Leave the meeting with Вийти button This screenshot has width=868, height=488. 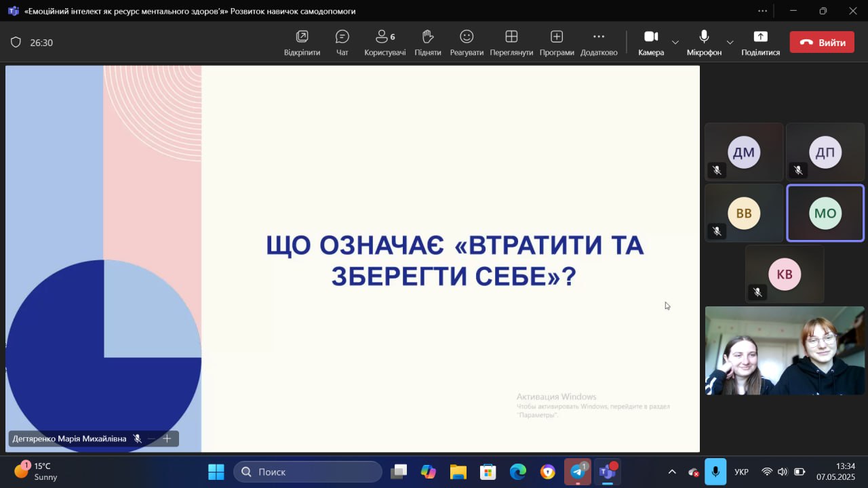(x=822, y=42)
